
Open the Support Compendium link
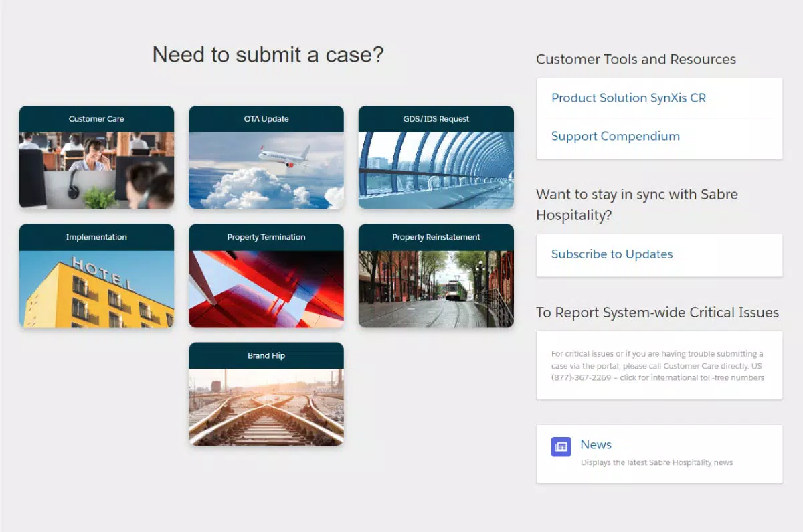pos(616,136)
